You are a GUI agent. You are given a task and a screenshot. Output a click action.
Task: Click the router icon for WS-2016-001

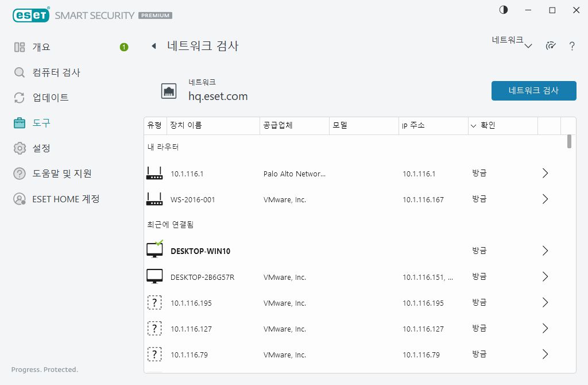(x=154, y=199)
